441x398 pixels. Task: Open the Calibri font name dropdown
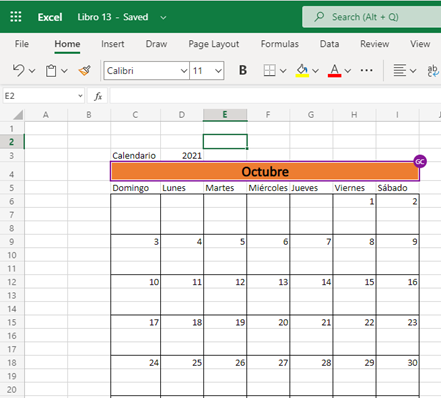184,71
